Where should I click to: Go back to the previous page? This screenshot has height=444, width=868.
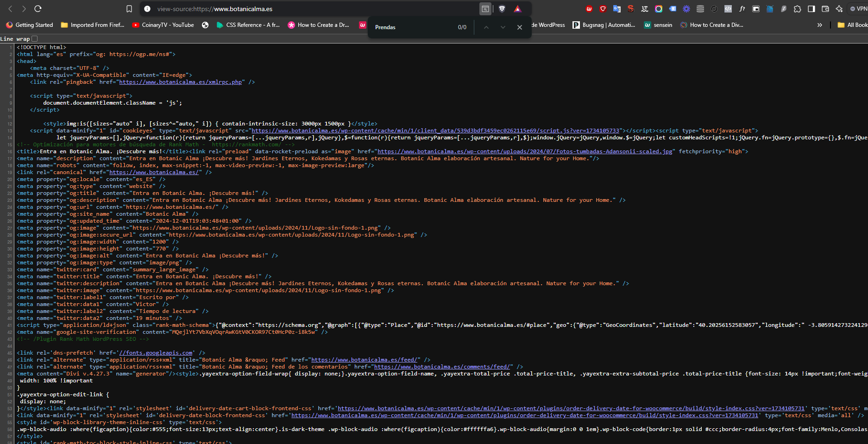click(x=10, y=9)
